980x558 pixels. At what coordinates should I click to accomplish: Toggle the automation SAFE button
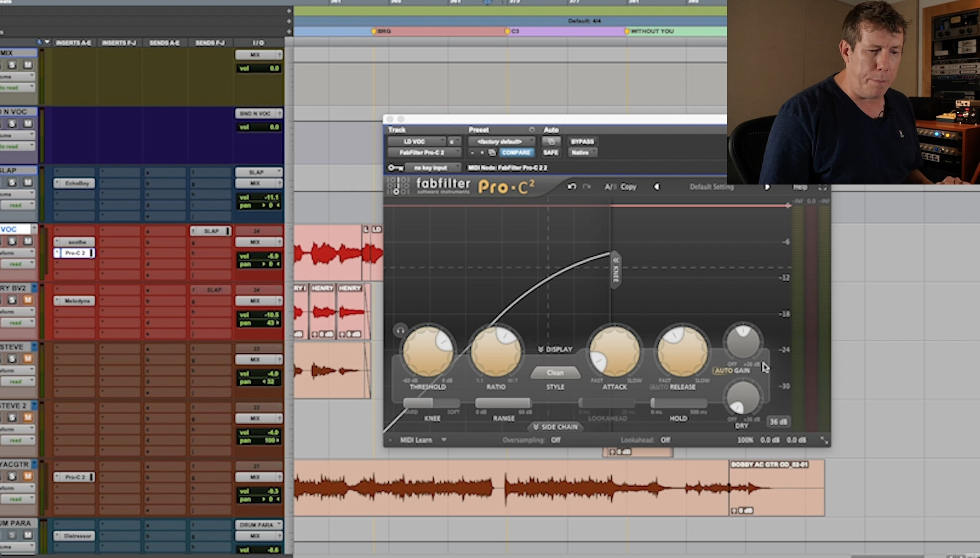551,152
